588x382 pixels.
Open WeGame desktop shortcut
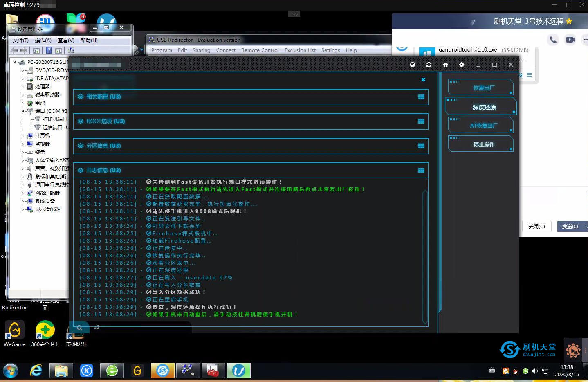click(14, 334)
